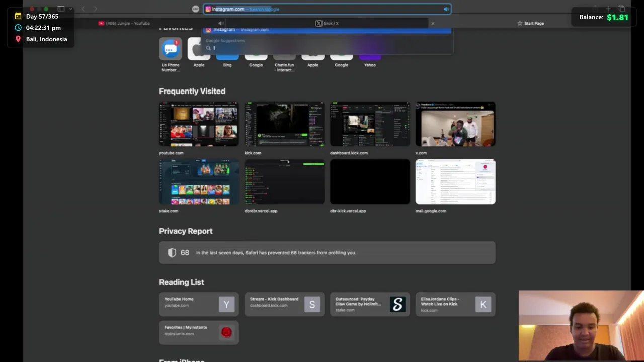
Task: Show the tab overview button
Action: [x=622, y=9]
